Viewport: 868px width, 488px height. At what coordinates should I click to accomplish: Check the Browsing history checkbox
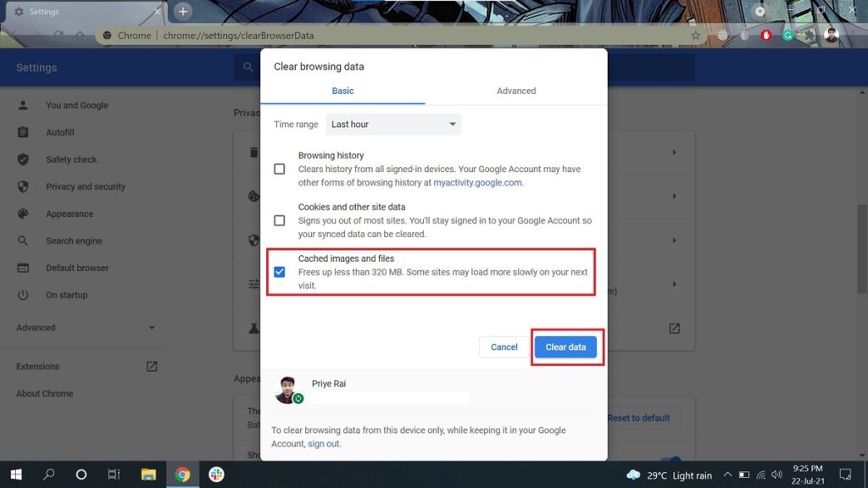(280, 169)
